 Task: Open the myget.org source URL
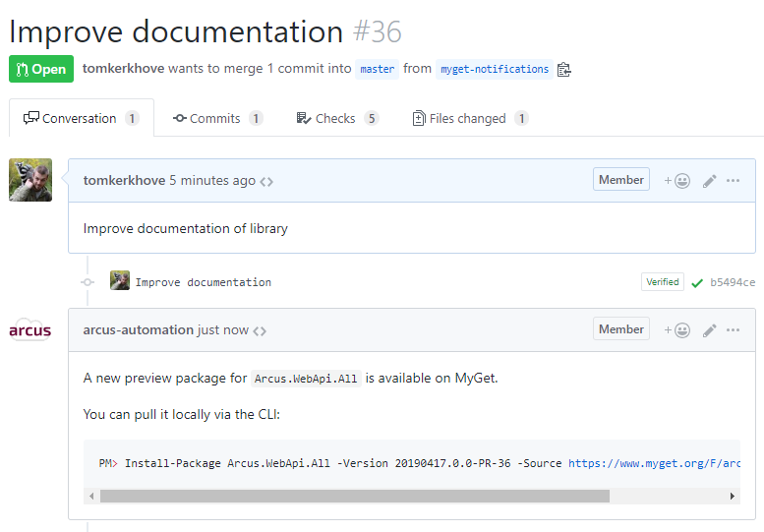[x=654, y=463]
